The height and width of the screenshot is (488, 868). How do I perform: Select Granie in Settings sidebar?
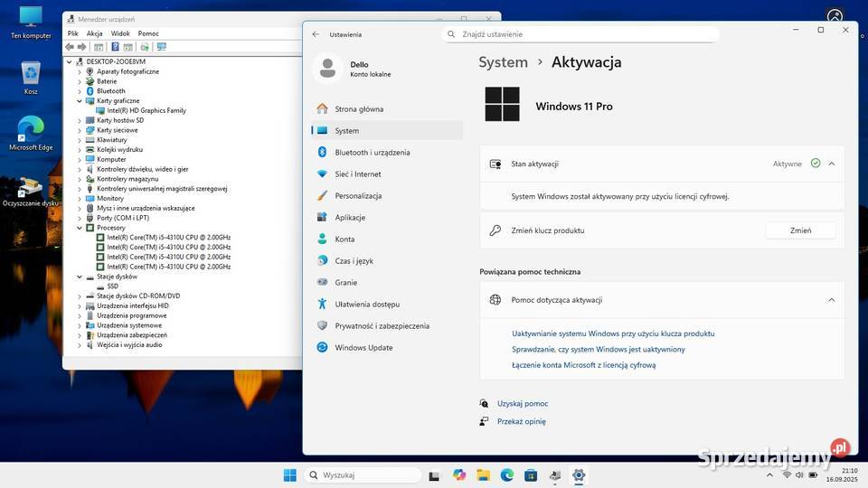click(386, 282)
